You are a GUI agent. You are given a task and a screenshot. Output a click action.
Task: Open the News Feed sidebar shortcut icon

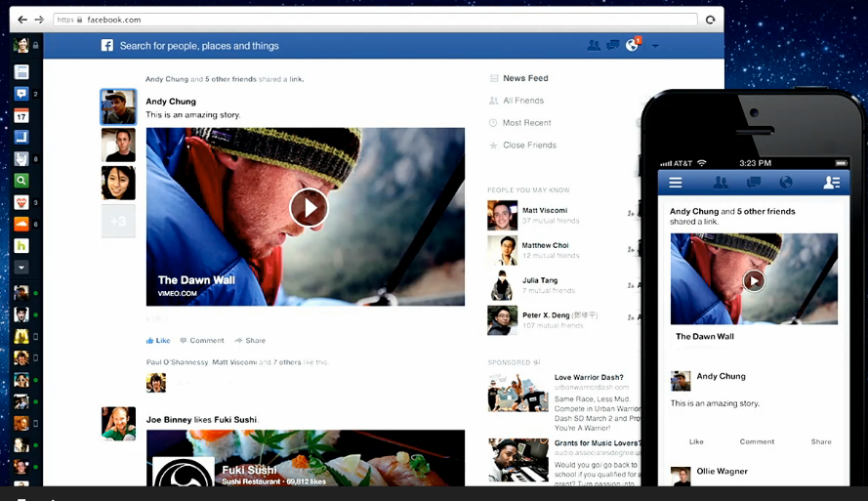click(x=21, y=72)
